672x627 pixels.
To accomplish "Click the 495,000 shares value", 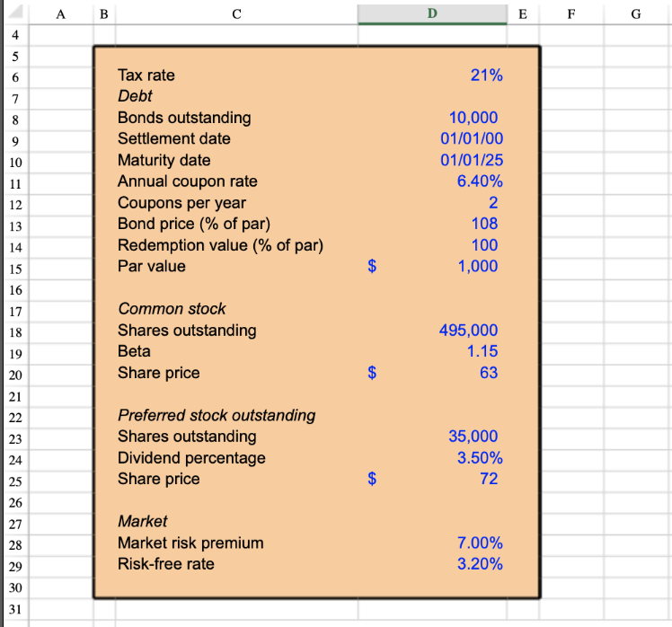I will [x=468, y=330].
